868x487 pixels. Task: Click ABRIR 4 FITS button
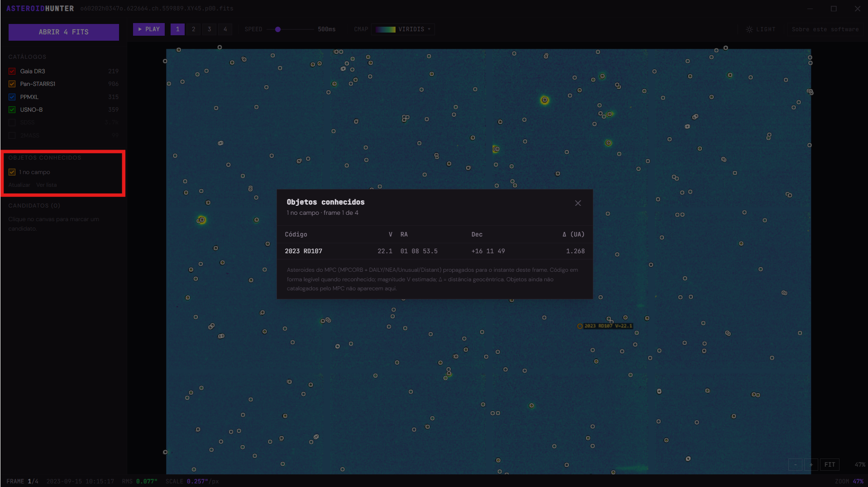[x=64, y=32]
